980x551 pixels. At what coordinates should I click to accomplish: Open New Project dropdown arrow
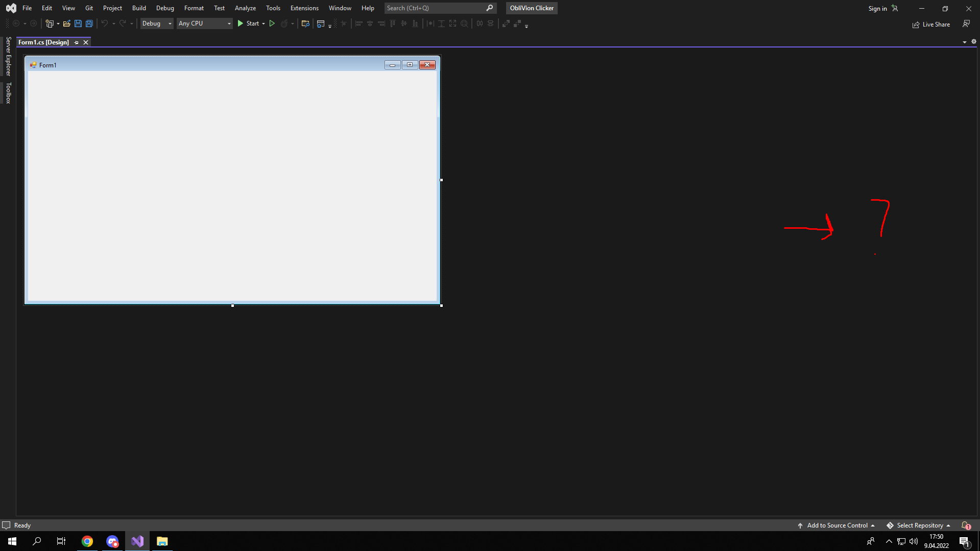tap(58, 23)
